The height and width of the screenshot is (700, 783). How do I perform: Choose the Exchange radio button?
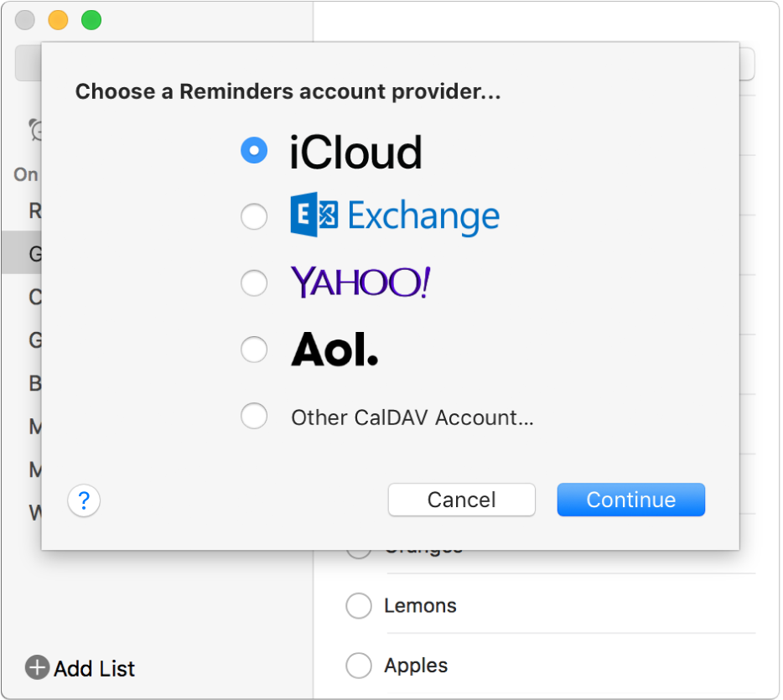(x=254, y=217)
